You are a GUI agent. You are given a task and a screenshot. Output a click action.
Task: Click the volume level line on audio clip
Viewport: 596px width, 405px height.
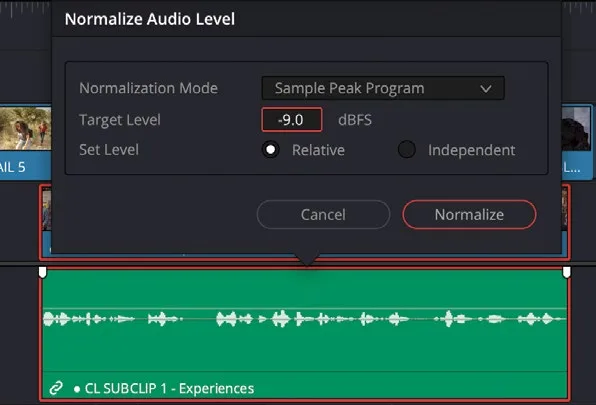pos(305,308)
